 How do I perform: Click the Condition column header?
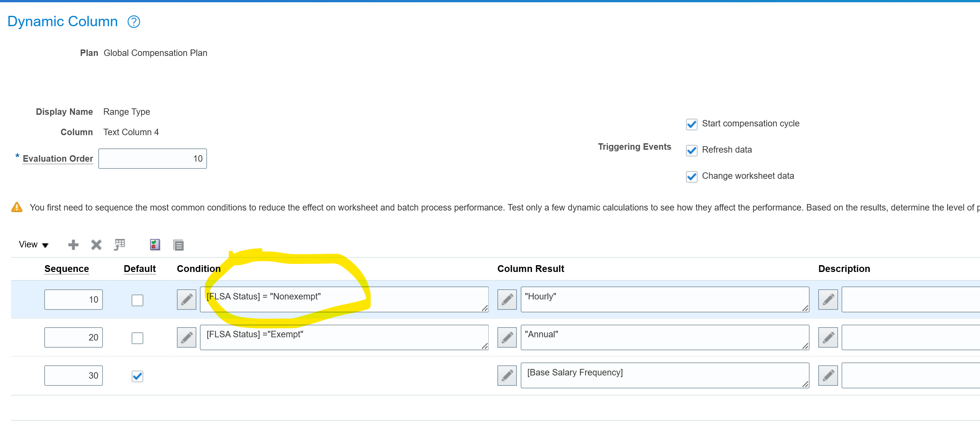(x=199, y=269)
